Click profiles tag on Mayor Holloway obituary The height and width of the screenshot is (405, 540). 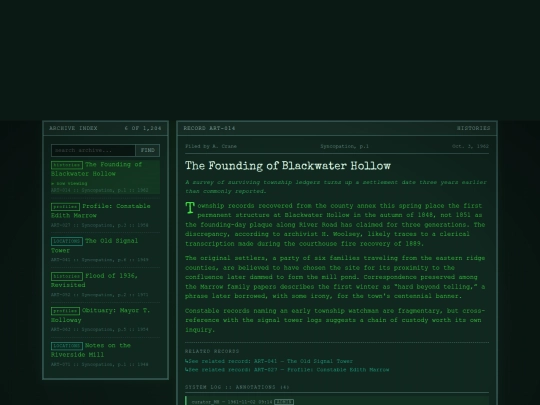(x=65, y=311)
